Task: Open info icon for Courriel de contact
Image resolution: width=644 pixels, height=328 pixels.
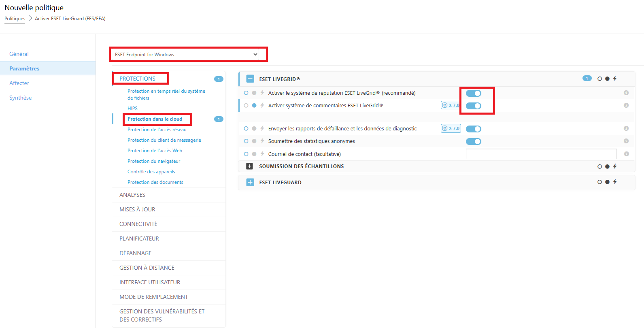Action: (626, 154)
